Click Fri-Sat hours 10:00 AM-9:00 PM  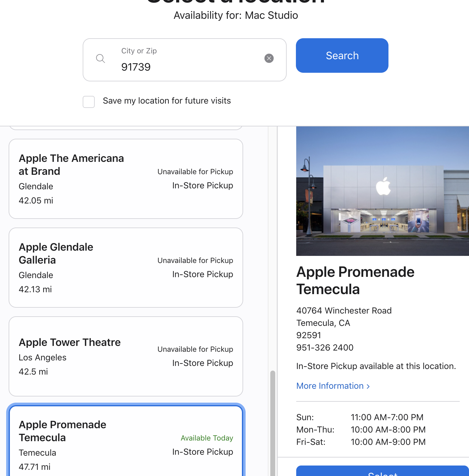click(388, 442)
